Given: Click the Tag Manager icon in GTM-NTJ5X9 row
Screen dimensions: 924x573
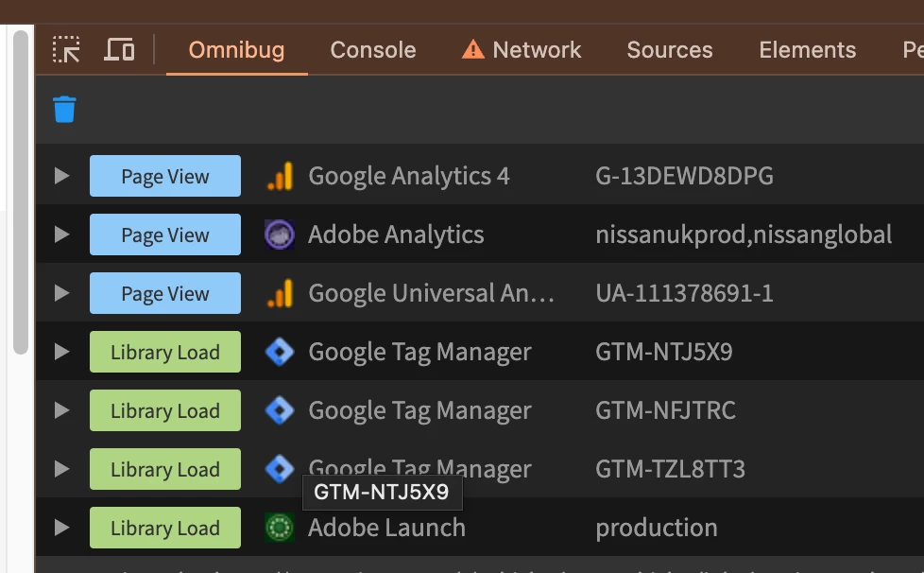Looking at the screenshot, I should point(280,352).
